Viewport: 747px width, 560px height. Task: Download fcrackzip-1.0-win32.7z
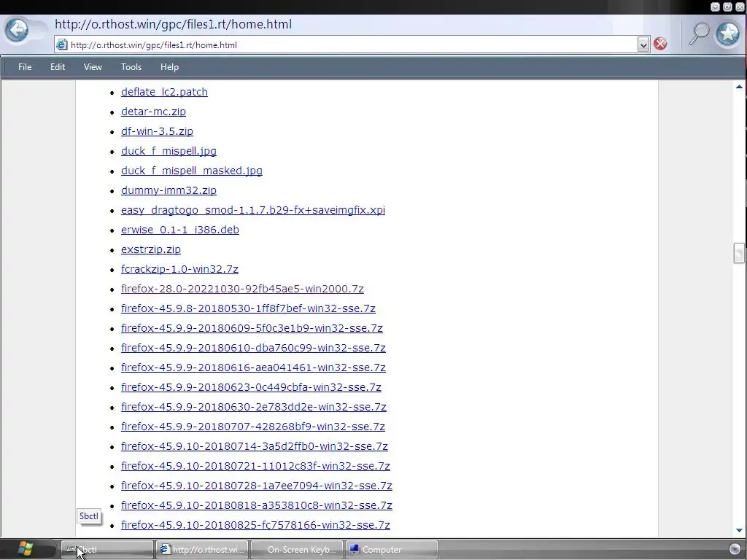[x=179, y=269]
